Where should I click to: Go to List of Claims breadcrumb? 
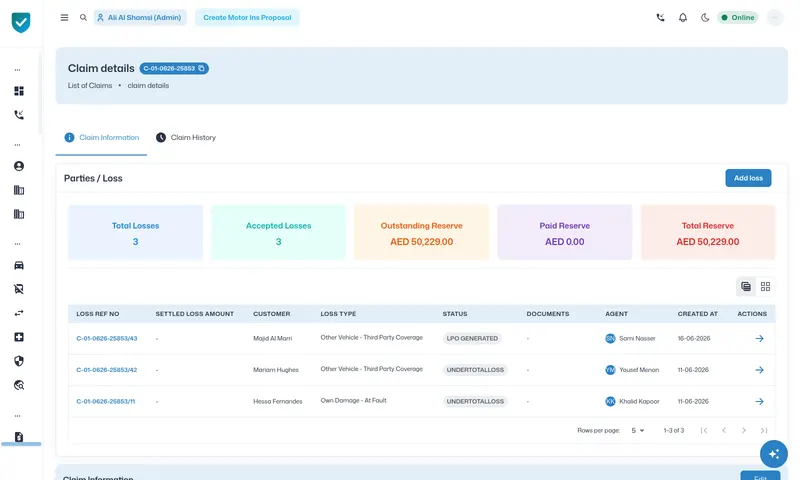point(90,86)
